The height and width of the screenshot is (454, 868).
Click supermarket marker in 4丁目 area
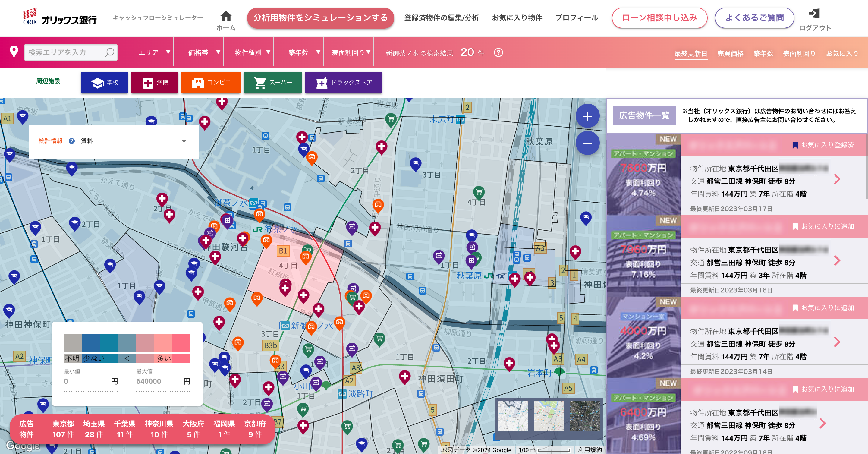(479, 193)
